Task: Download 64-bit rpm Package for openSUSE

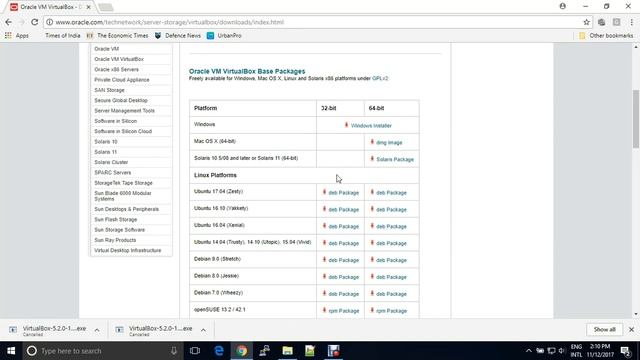Action: pyautogui.click(x=391, y=311)
